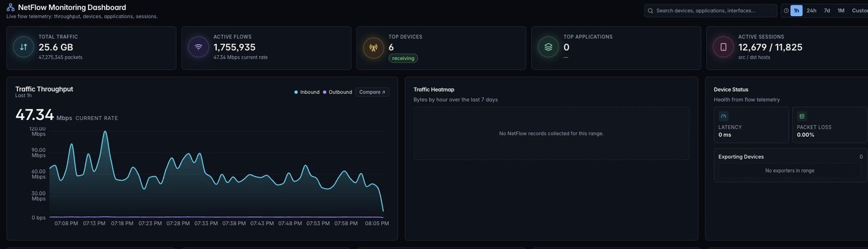
Task: Click the Packet Loss database icon
Action: 802,116
